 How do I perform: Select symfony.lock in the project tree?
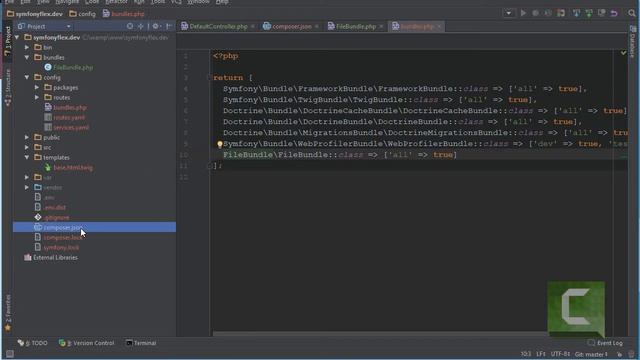tap(57, 247)
